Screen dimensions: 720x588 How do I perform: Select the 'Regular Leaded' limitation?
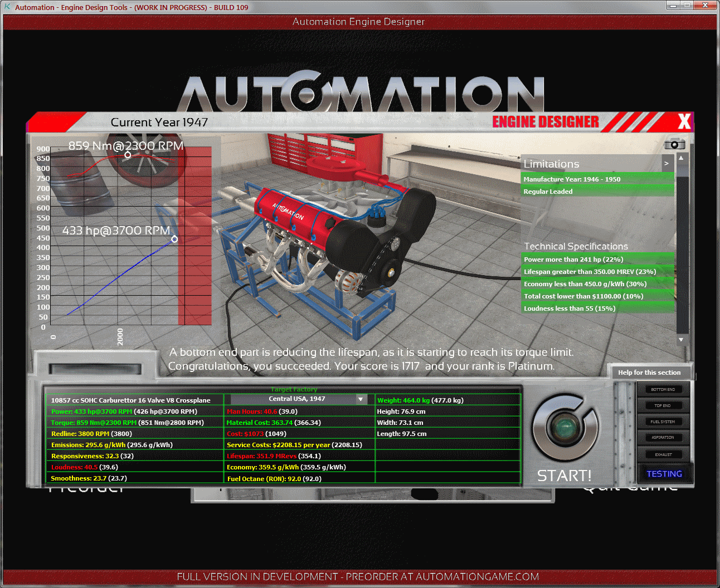click(x=597, y=191)
